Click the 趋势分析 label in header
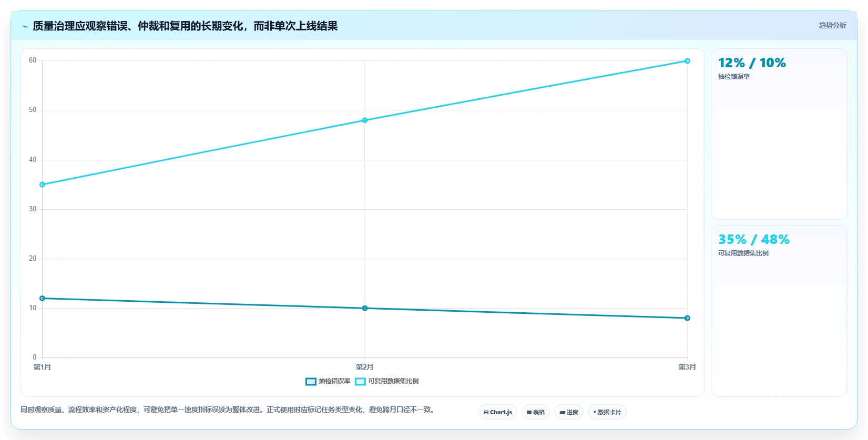Image resolution: width=868 pixels, height=440 pixels. click(x=832, y=25)
